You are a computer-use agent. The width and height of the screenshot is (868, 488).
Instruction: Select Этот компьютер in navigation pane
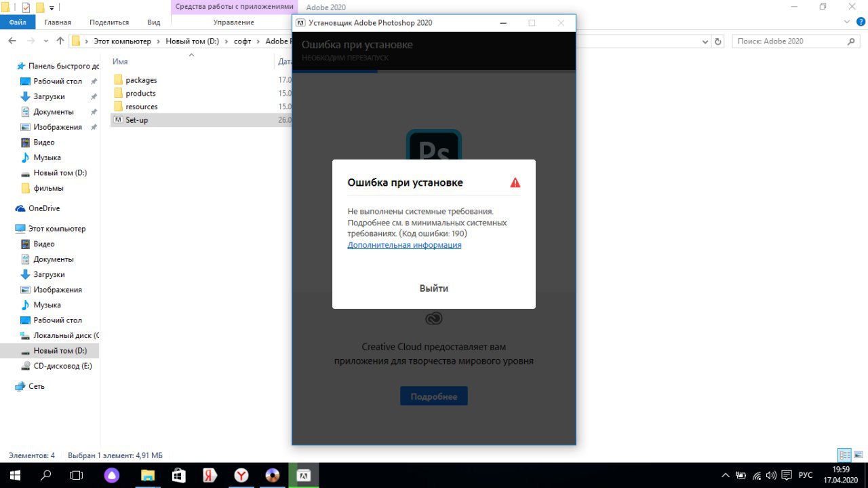(x=56, y=229)
